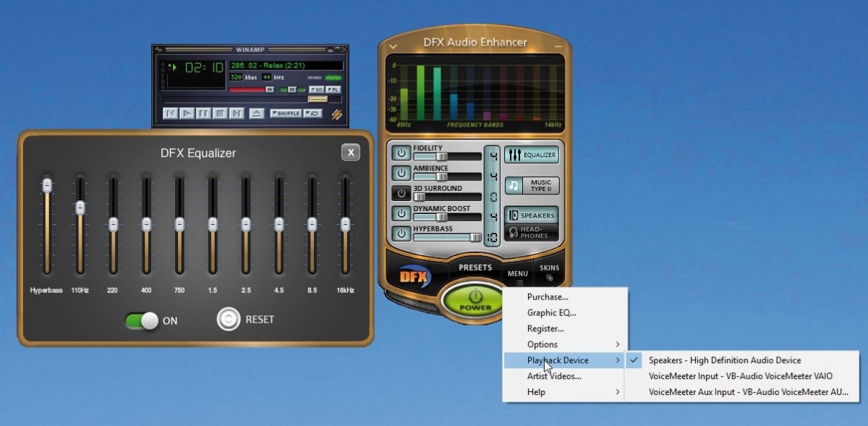
Task: Select Speakers output mode
Action: coord(532,216)
